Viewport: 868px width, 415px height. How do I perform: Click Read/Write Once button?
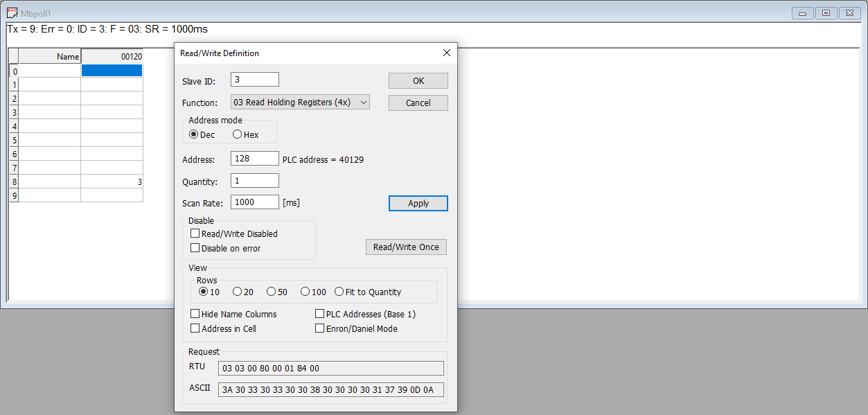pyautogui.click(x=406, y=247)
